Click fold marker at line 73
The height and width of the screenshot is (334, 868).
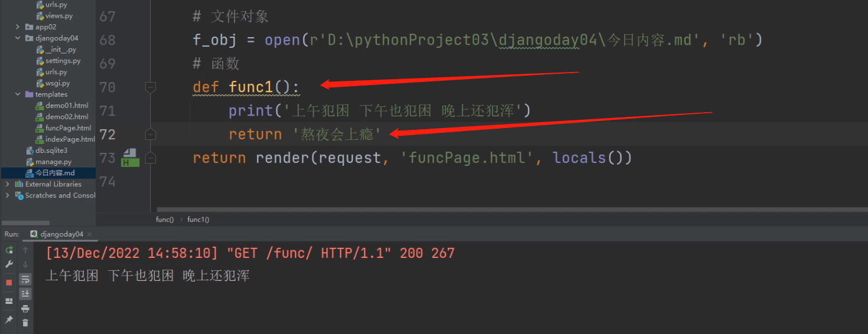point(151,158)
